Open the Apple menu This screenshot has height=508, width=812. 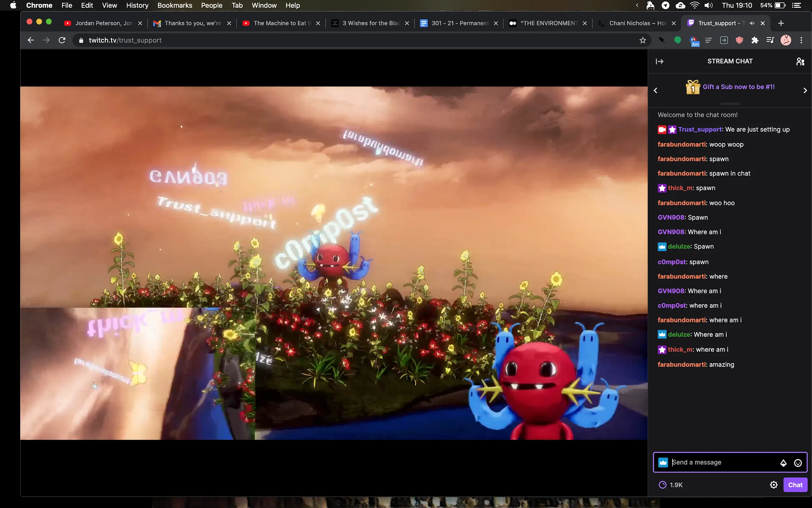click(13, 5)
